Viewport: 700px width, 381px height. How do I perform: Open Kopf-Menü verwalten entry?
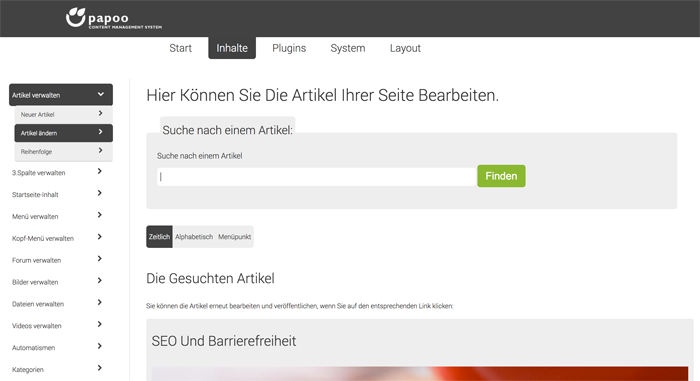click(x=43, y=239)
